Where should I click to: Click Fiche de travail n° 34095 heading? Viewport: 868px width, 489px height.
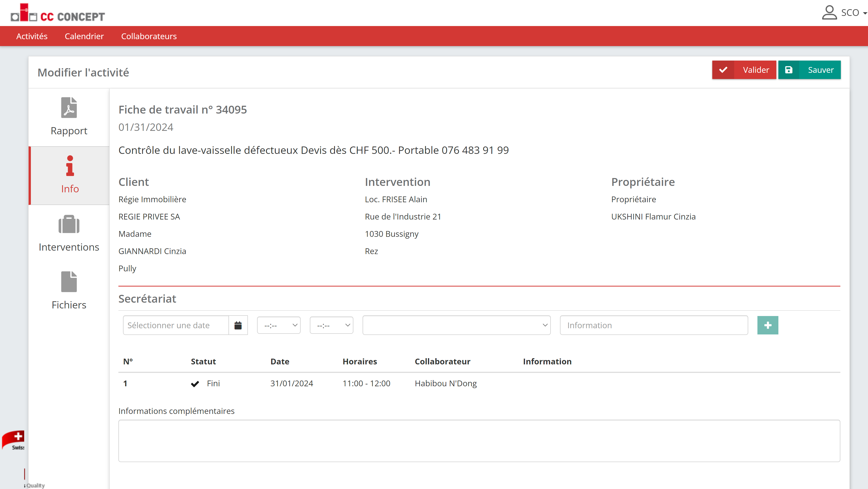[x=183, y=110]
